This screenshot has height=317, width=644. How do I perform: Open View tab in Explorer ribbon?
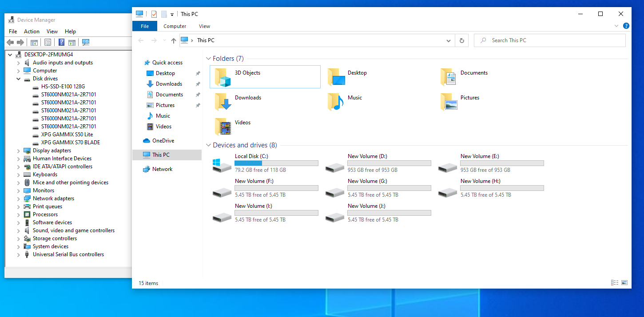point(204,26)
